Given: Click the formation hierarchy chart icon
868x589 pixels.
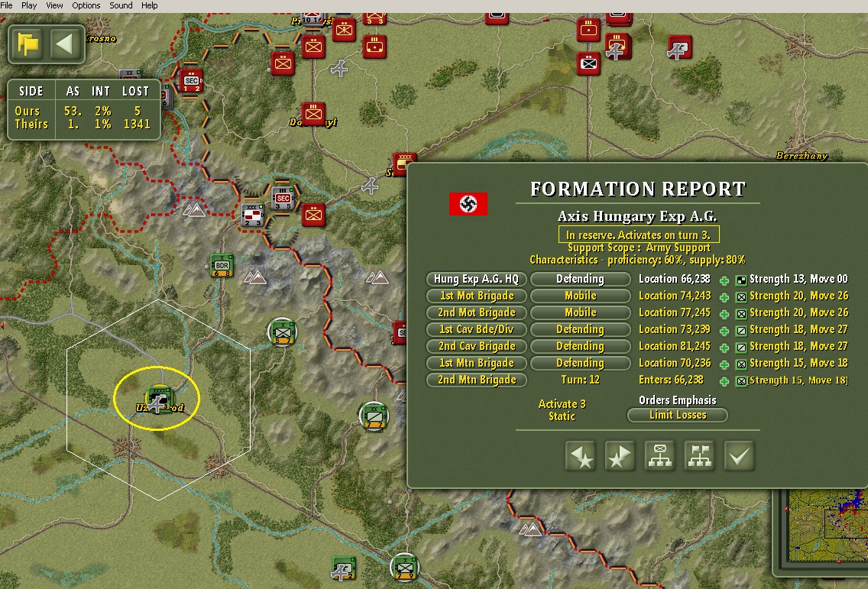Looking at the screenshot, I should (x=660, y=456).
